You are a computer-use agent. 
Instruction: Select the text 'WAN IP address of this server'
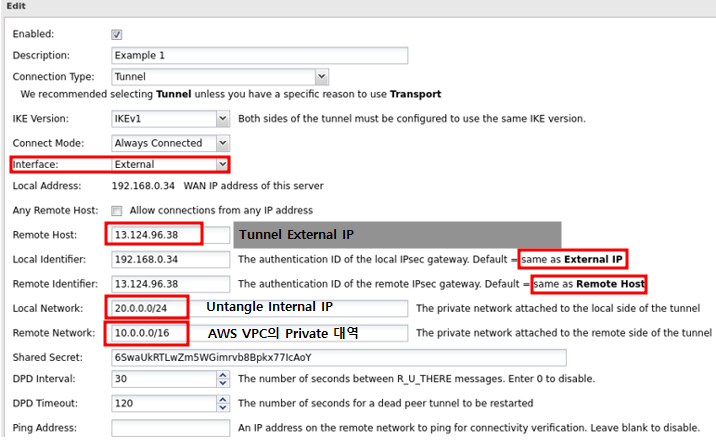pyautogui.click(x=253, y=186)
